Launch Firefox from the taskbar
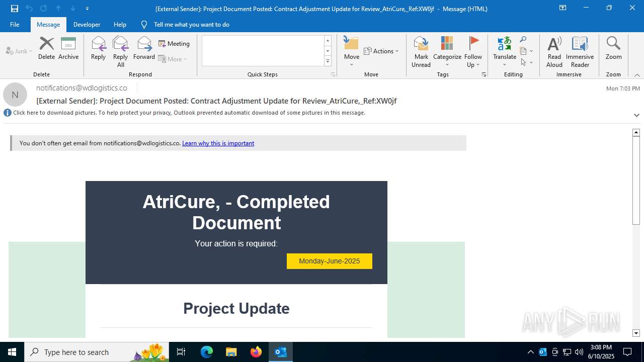The image size is (644, 362). [256, 352]
